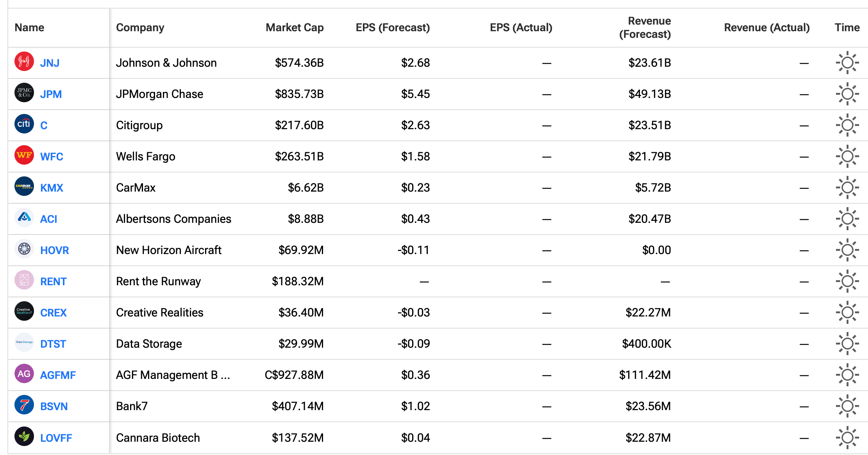This screenshot has width=868, height=455.
Task: Click the Revenue (Forecast) column header
Action: coord(645,28)
